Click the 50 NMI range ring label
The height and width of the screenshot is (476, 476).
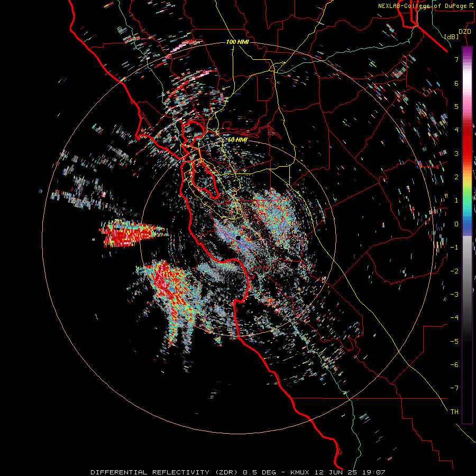point(237,140)
